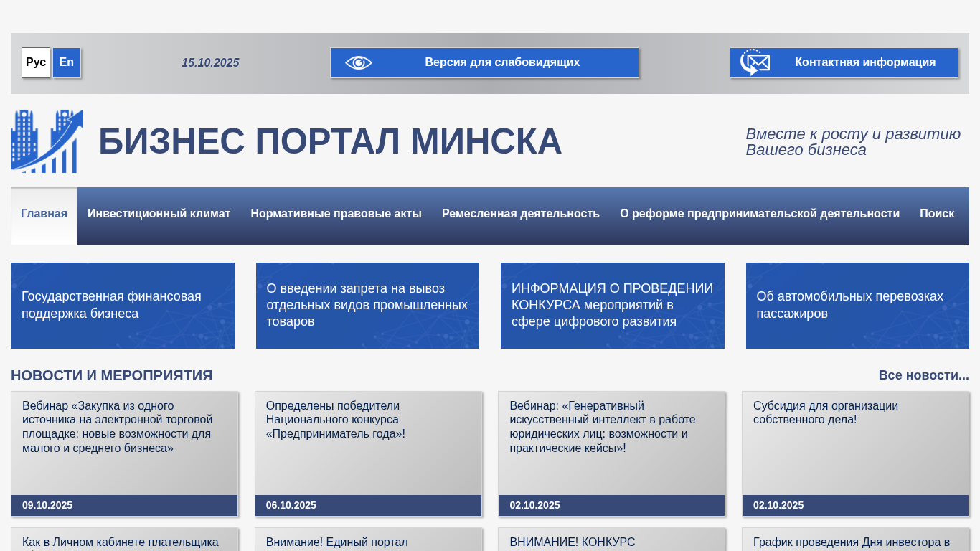Click the Minsk business portal logo
The image size is (980, 551).
47,141
